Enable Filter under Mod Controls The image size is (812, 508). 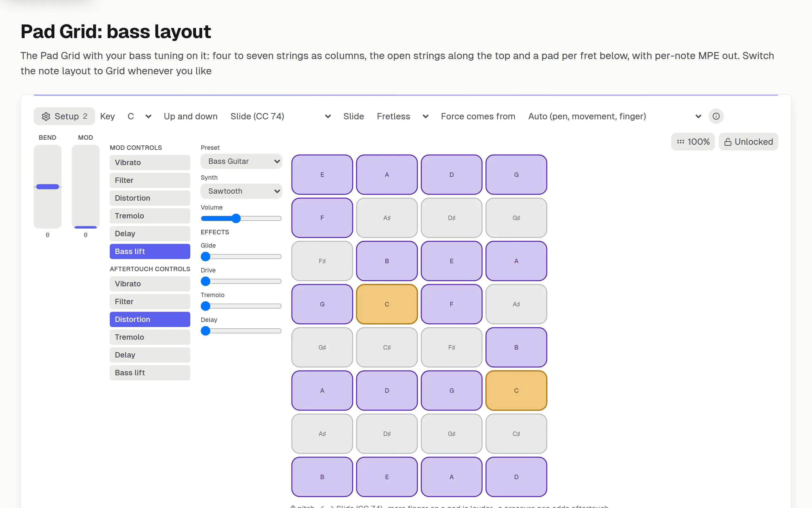(150, 180)
